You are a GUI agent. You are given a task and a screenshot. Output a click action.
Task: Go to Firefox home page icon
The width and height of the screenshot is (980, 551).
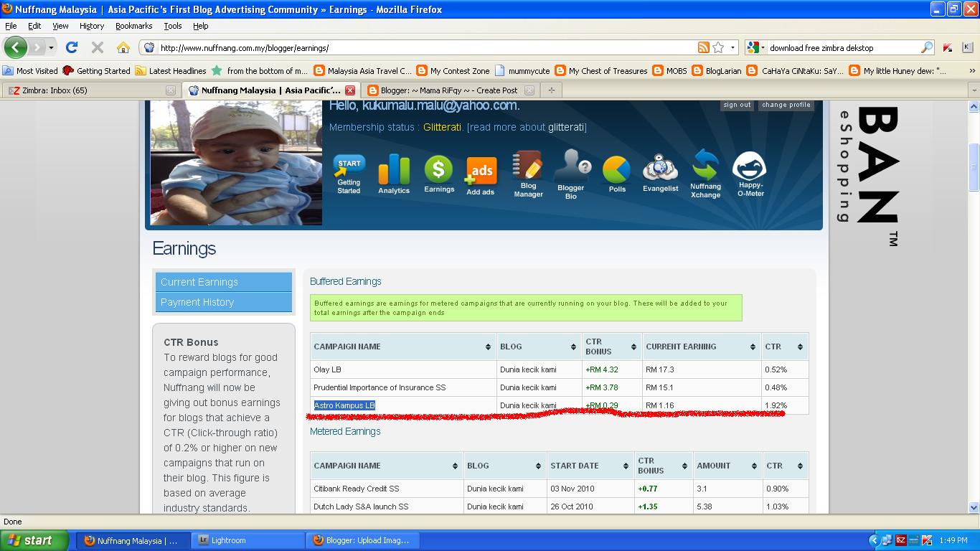coord(123,47)
